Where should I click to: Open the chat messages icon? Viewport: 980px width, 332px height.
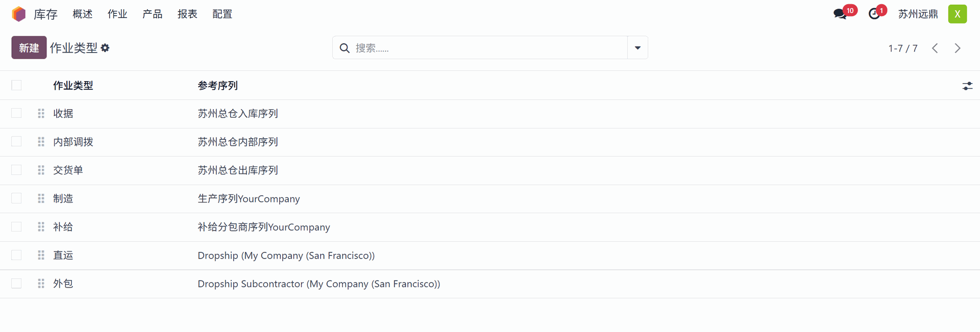pos(840,14)
